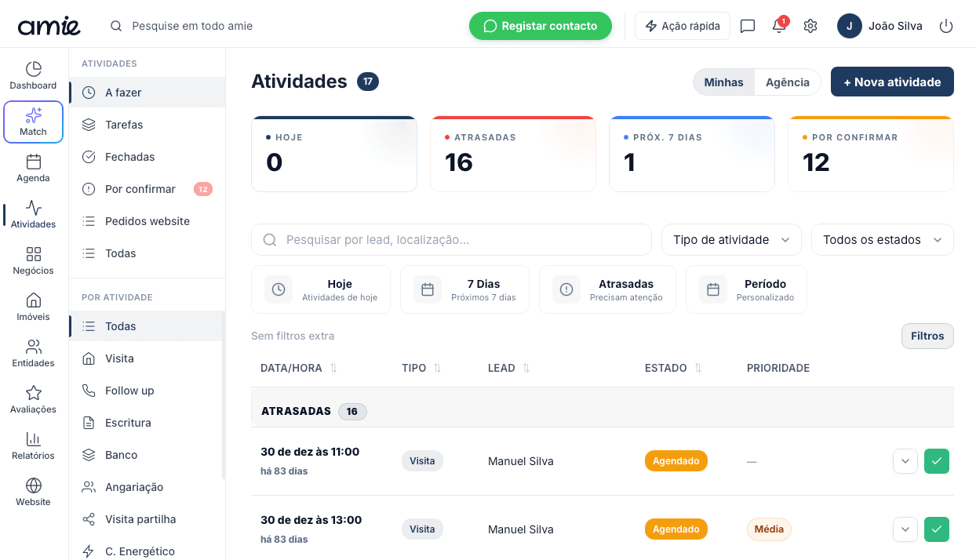Open the Follow up activity filter
976x560 pixels.
[129, 391]
